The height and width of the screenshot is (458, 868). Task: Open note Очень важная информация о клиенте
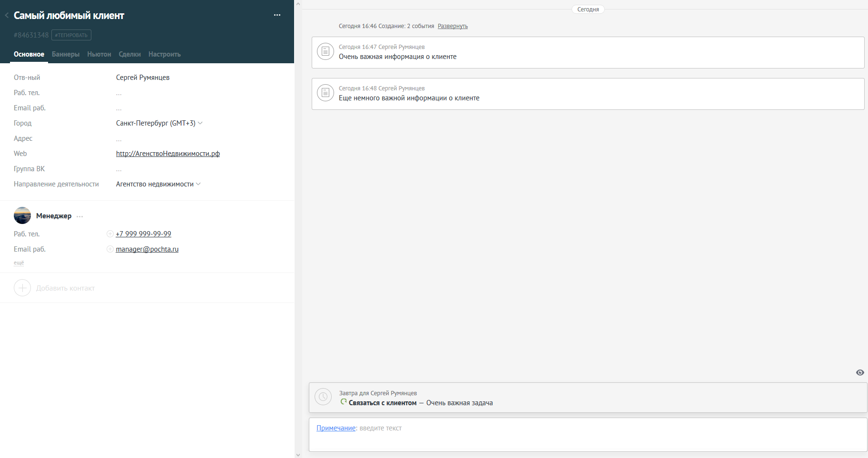click(x=398, y=57)
